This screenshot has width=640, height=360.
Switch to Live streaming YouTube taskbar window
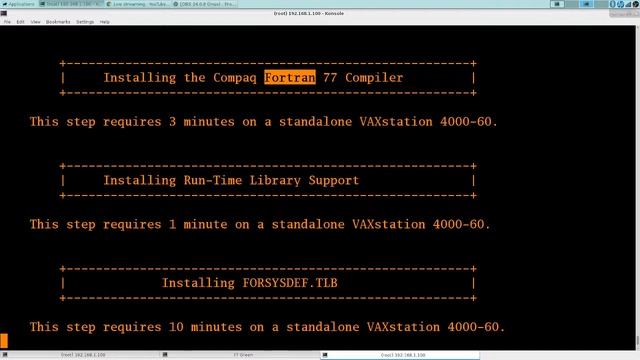(x=137, y=4)
